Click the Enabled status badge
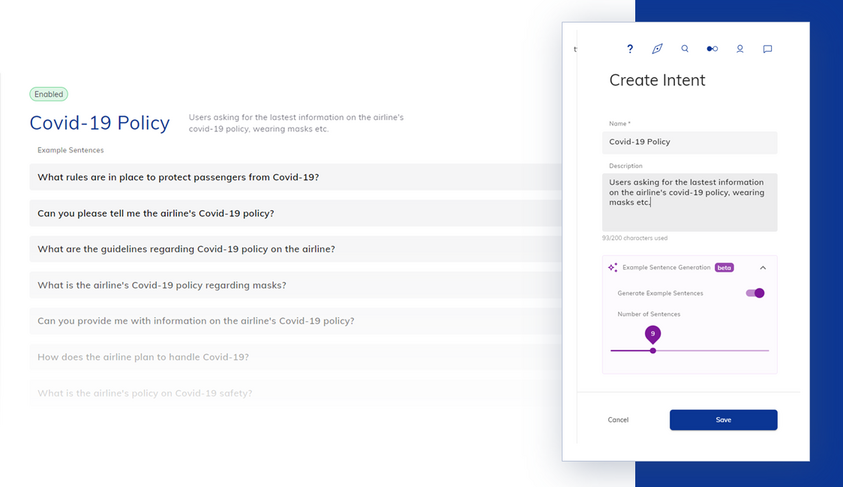This screenshot has height=487, width=843. [x=48, y=94]
